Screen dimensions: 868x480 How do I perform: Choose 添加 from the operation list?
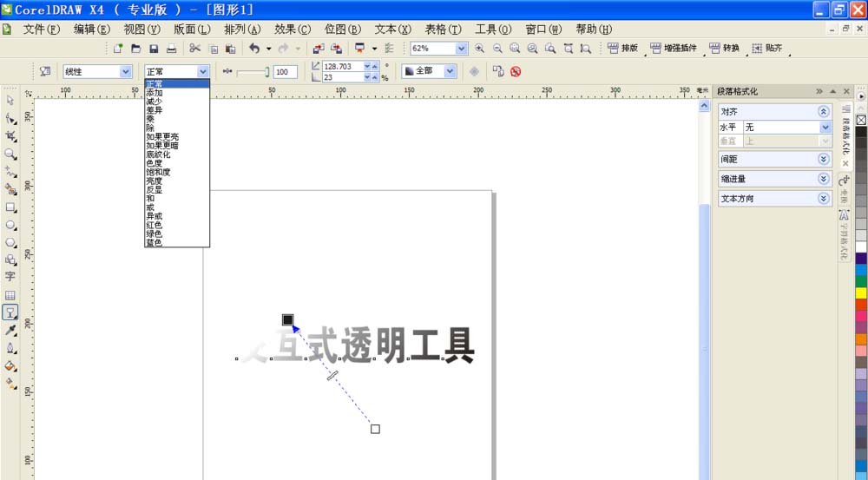[176, 93]
